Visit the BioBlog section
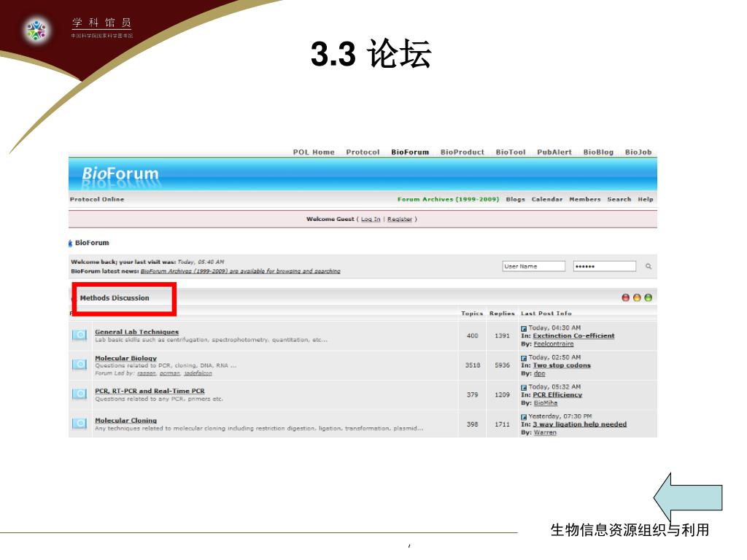Viewport: 747px width, 560px height. 598,152
